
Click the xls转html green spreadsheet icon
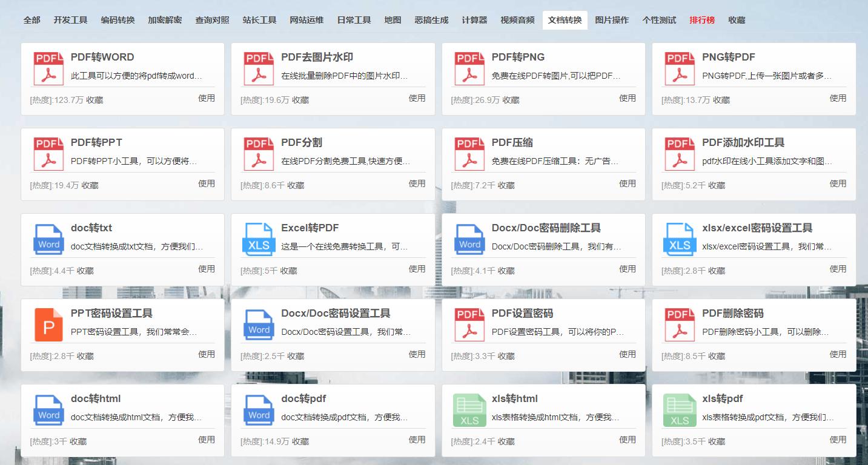469,409
